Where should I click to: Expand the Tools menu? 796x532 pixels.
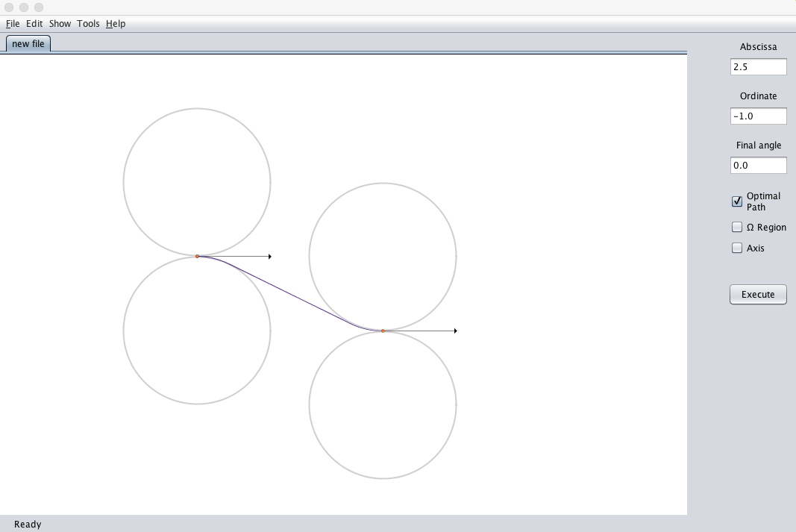pyautogui.click(x=88, y=24)
